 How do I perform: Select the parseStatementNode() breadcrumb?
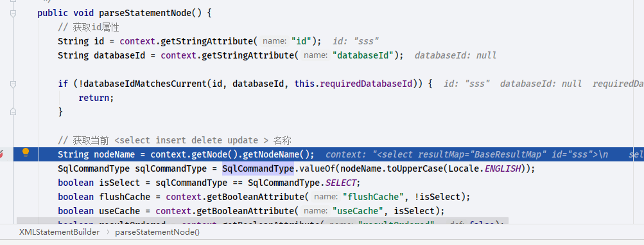click(157, 232)
